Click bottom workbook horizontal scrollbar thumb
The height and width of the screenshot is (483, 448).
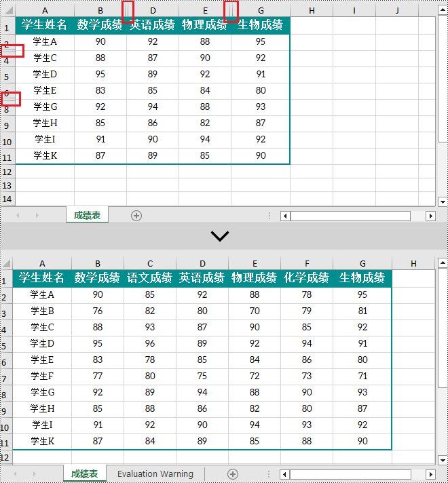click(x=350, y=474)
